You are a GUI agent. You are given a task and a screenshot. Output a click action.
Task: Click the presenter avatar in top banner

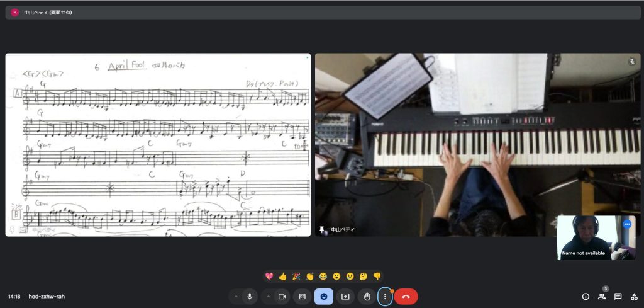(x=15, y=13)
